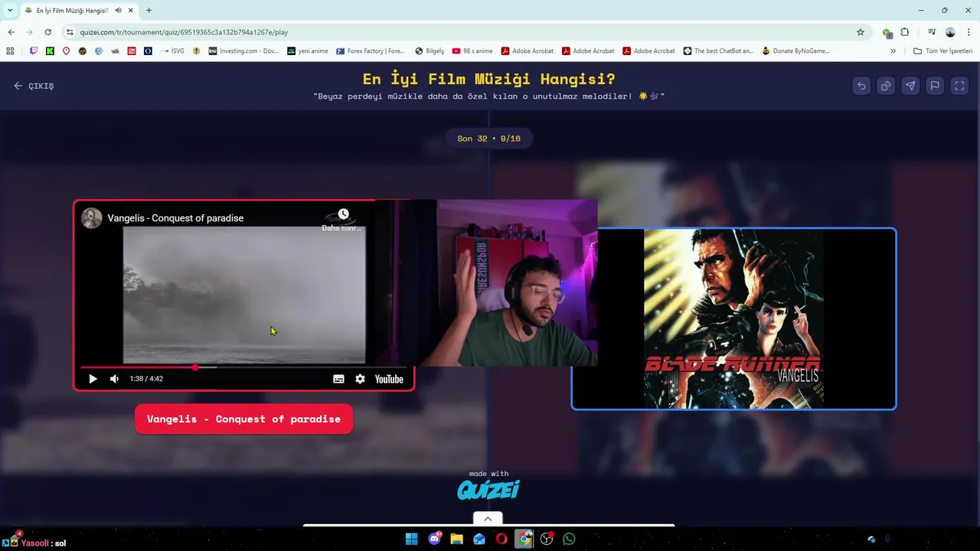The height and width of the screenshot is (551, 980).
Task: Click the Watch Later clock icon
Action: pyautogui.click(x=343, y=214)
